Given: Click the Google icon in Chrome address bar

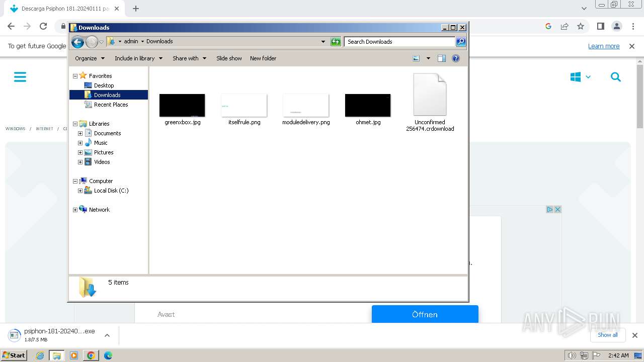Looking at the screenshot, I should 548,26.
